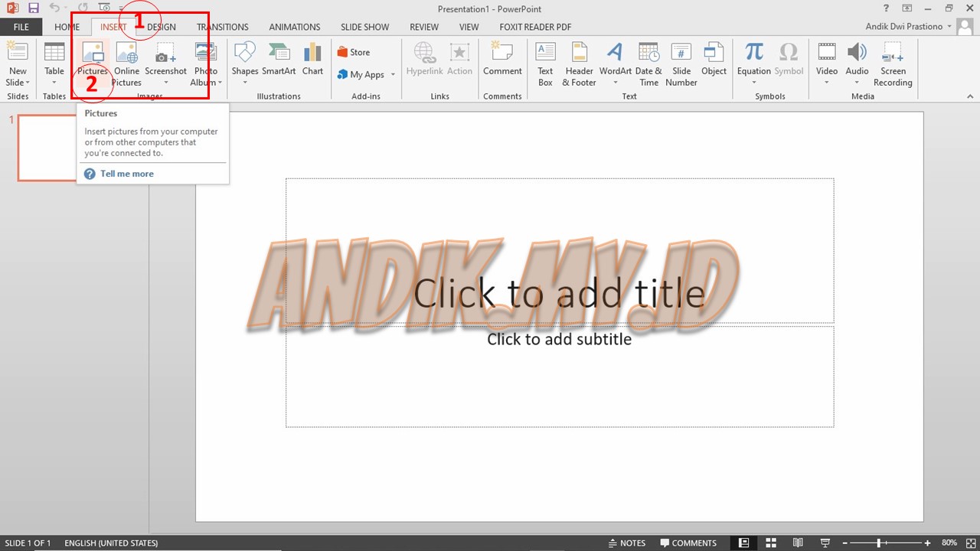This screenshot has height=551, width=980.
Task: Click the New Slide icon
Action: (x=17, y=52)
